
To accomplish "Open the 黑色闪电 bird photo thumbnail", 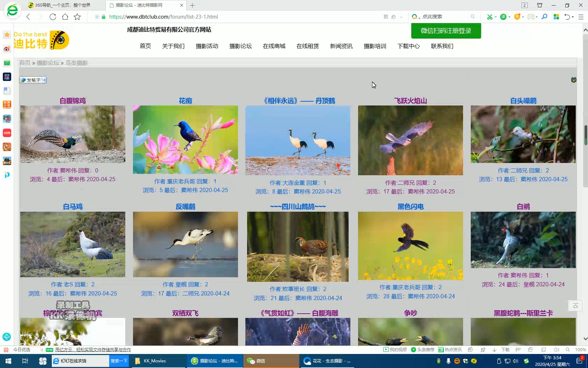I will point(410,246).
